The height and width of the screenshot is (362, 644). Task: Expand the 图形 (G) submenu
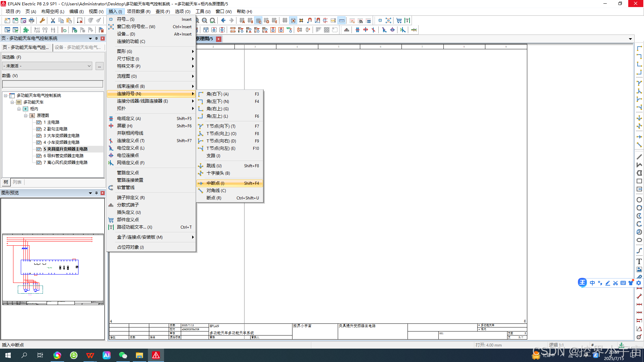(151, 51)
